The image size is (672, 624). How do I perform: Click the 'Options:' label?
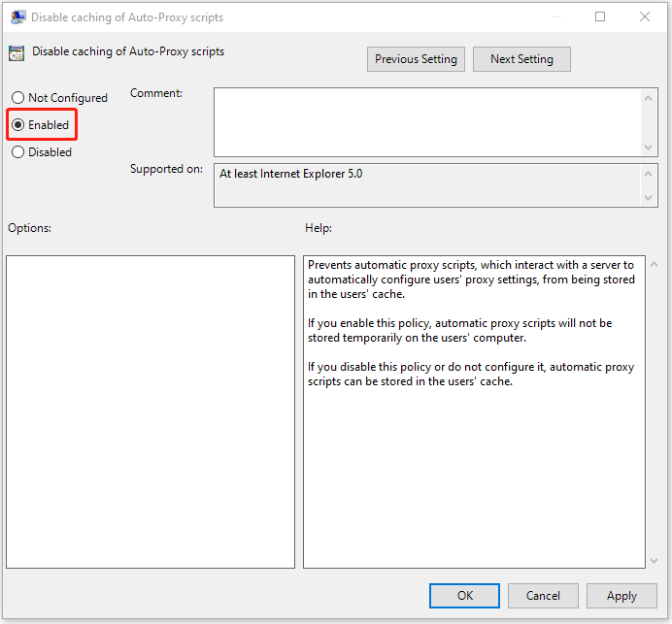(29, 228)
